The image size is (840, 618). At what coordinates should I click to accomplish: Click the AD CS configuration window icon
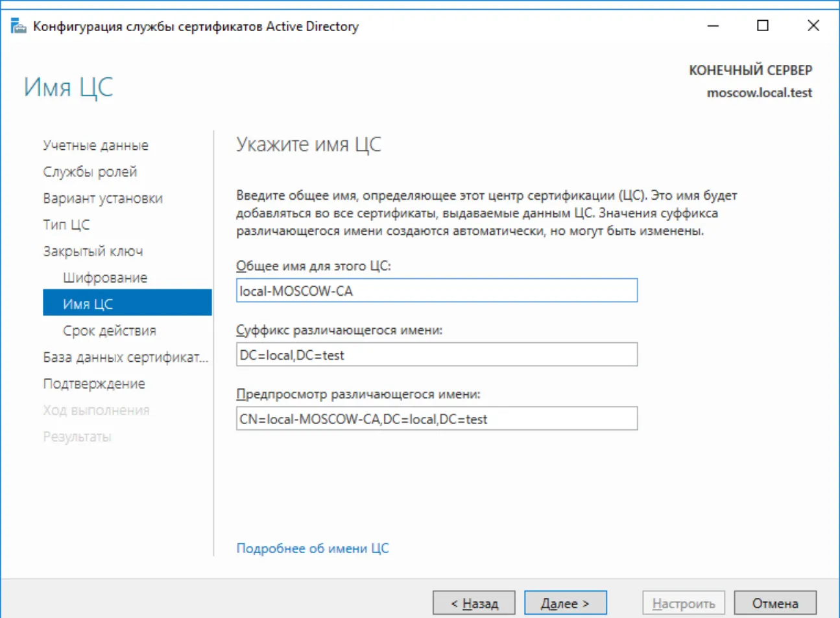pyautogui.click(x=18, y=26)
